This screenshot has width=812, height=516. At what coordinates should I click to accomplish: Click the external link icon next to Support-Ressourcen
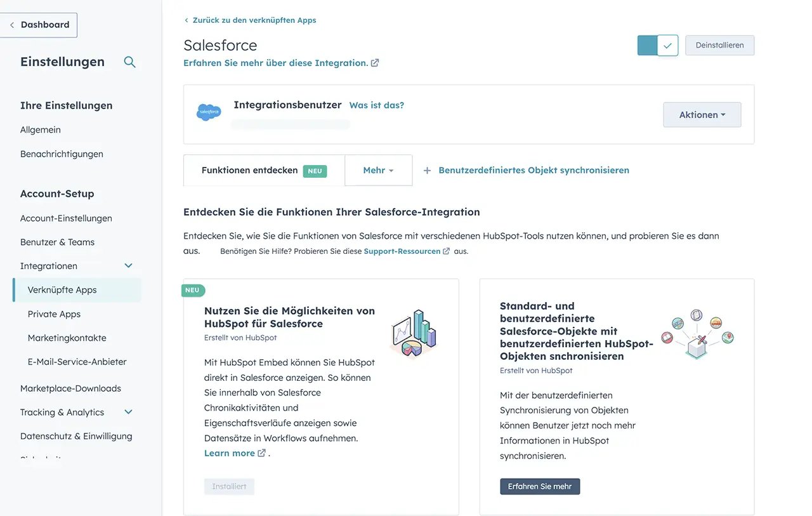[x=446, y=251]
